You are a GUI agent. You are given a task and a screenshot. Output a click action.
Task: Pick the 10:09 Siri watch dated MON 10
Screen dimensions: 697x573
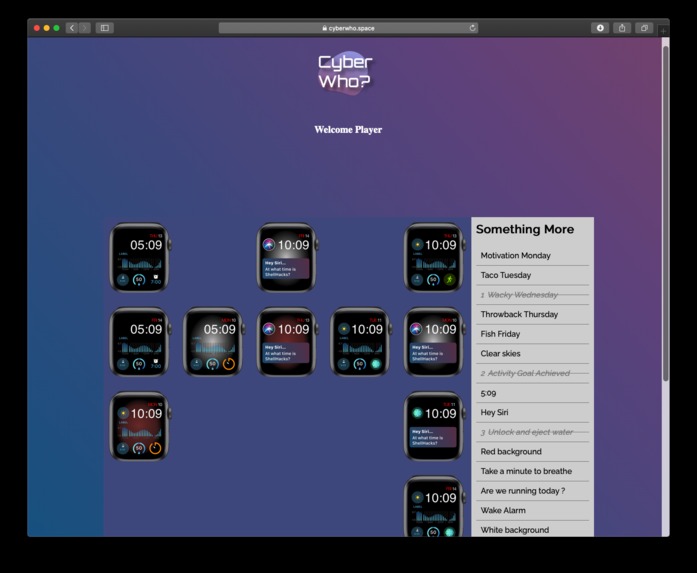pos(434,341)
